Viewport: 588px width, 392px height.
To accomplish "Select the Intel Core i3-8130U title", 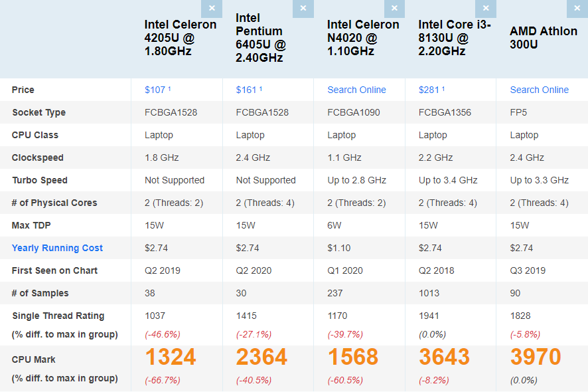I will pyautogui.click(x=455, y=38).
